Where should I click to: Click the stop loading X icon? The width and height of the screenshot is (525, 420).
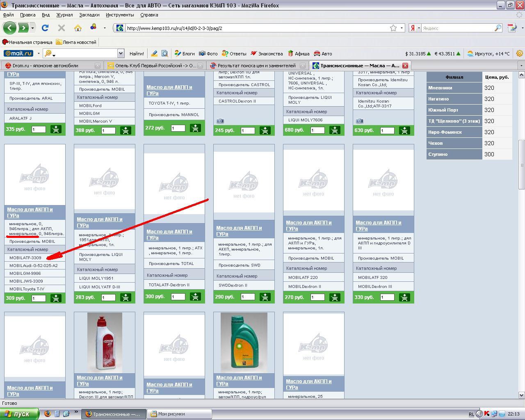62,28
